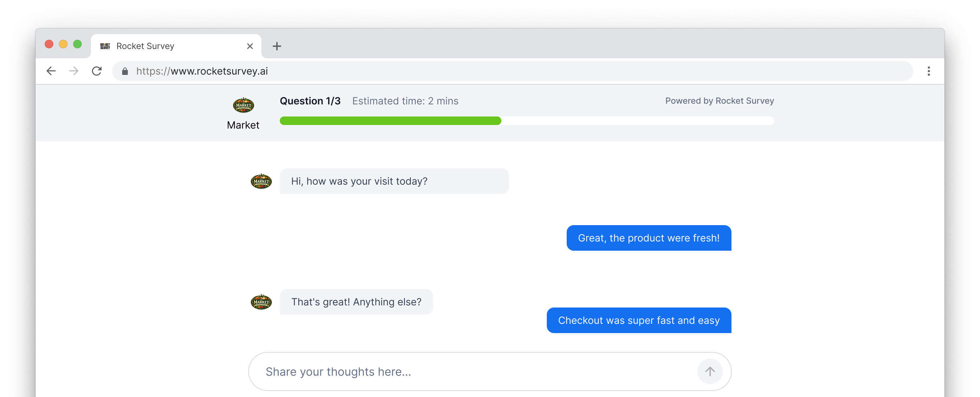Image resolution: width=980 pixels, height=397 pixels.
Task: Click Market avatar beside first message
Action: (x=261, y=181)
